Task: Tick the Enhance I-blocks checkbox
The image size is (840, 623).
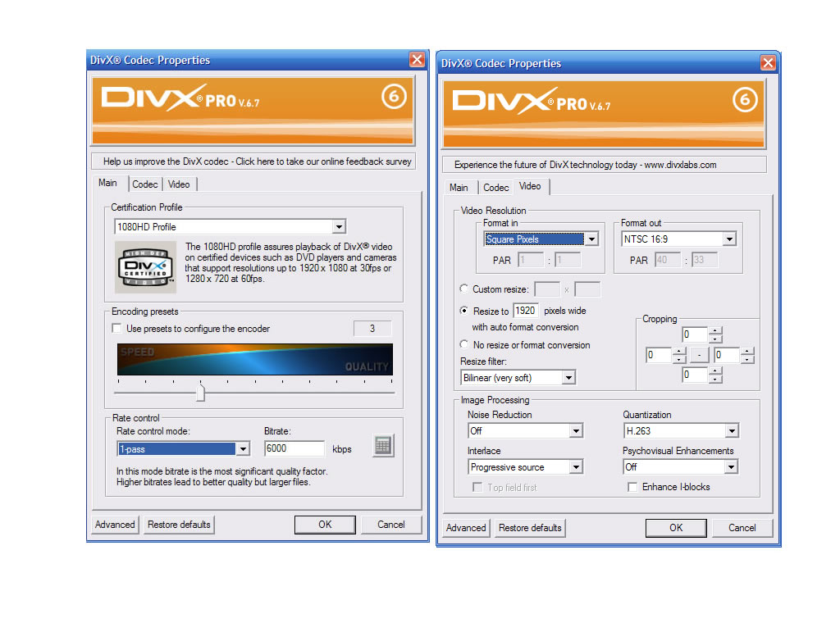Action: pyautogui.click(x=632, y=487)
